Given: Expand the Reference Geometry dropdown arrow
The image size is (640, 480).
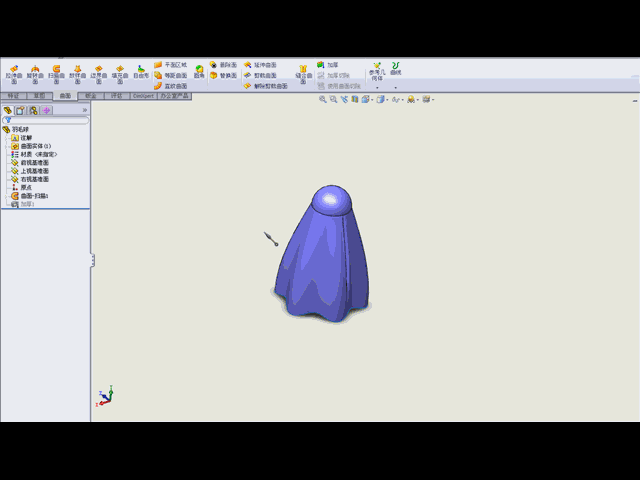Looking at the screenshot, I should (377, 88).
